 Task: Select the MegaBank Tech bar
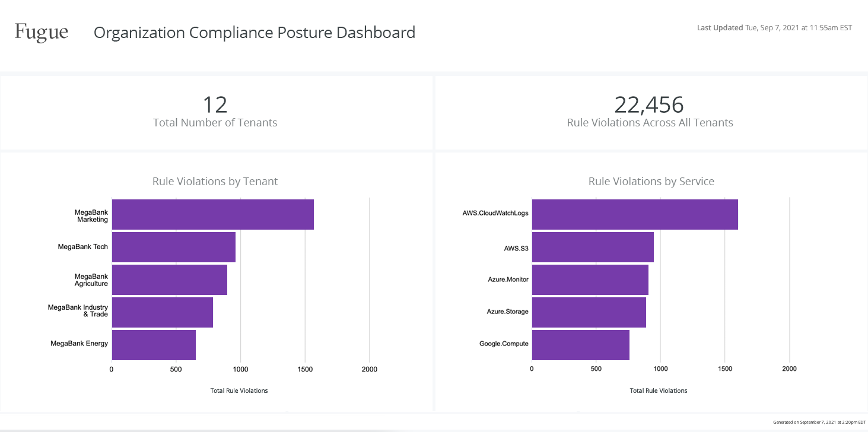[x=173, y=247]
